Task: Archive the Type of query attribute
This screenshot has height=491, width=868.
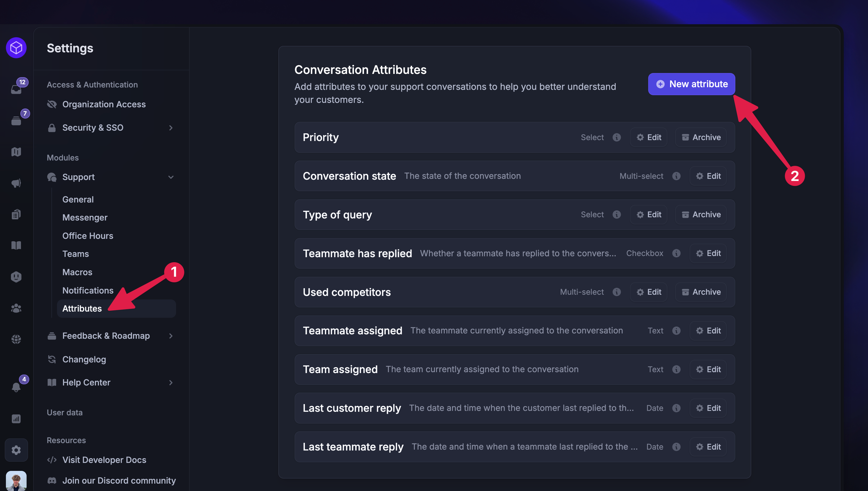Action: coord(701,215)
